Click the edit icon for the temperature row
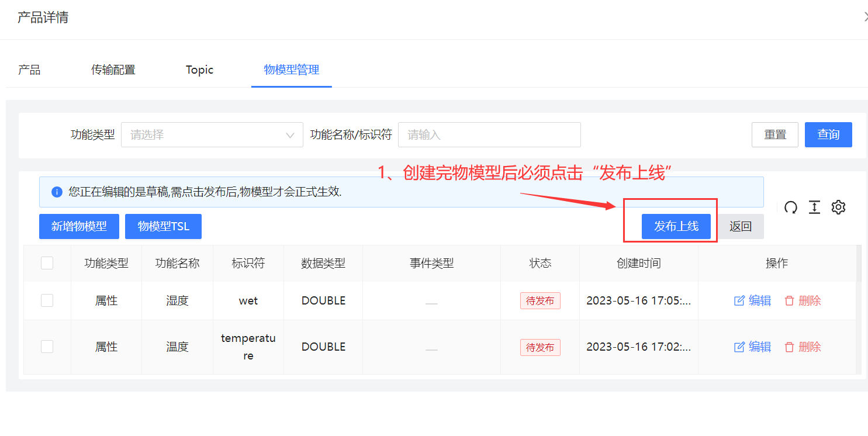This screenshot has width=868, height=436. coord(739,347)
